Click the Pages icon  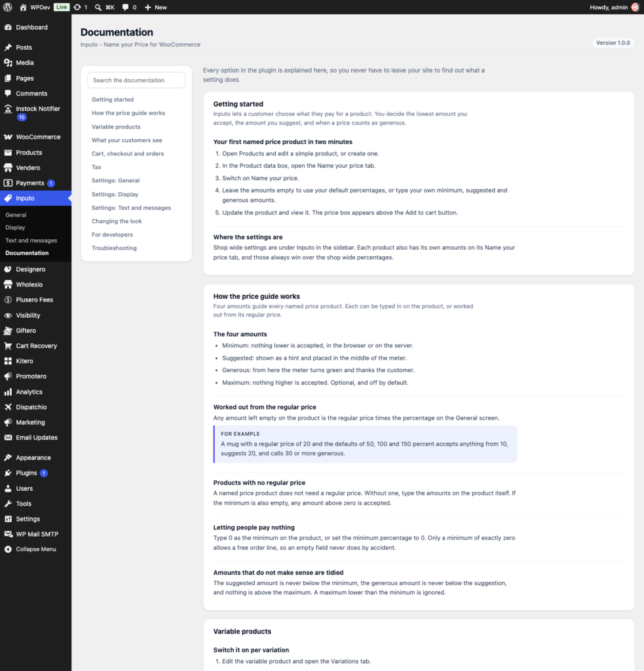[x=8, y=79]
